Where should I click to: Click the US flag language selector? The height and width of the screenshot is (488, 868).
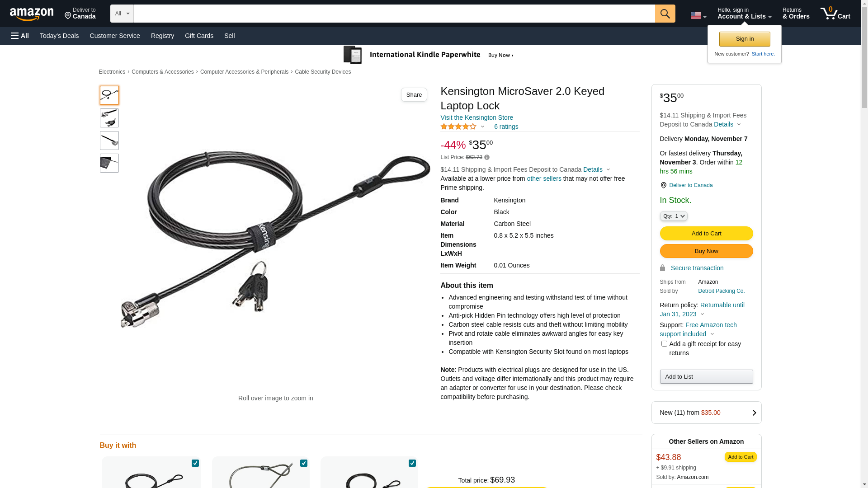click(x=698, y=15)
